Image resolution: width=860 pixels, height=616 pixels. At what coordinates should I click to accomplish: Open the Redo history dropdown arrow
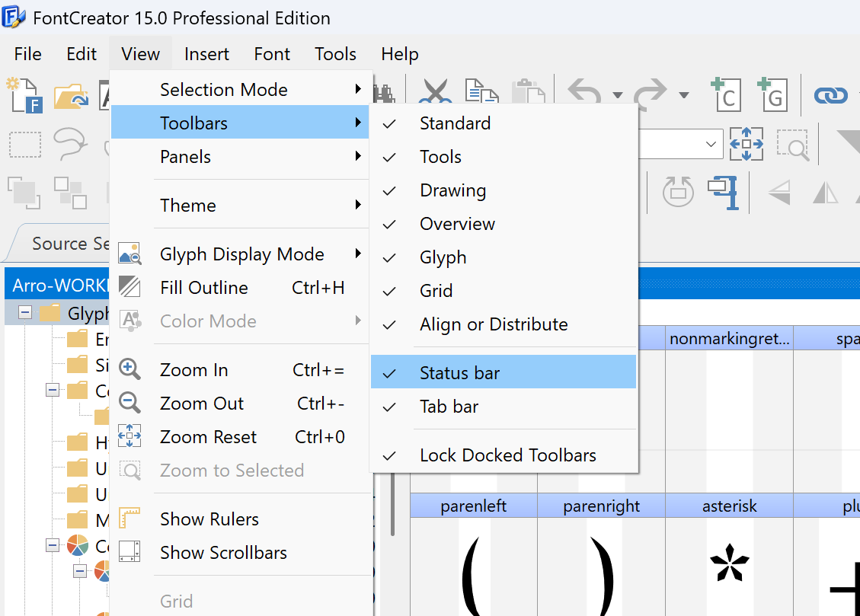[683, 95]
